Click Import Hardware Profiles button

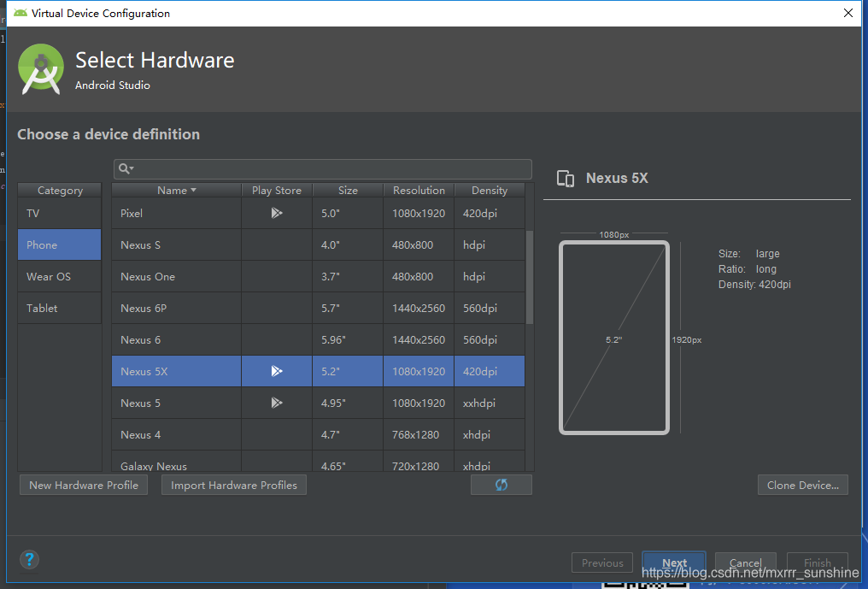233,485
